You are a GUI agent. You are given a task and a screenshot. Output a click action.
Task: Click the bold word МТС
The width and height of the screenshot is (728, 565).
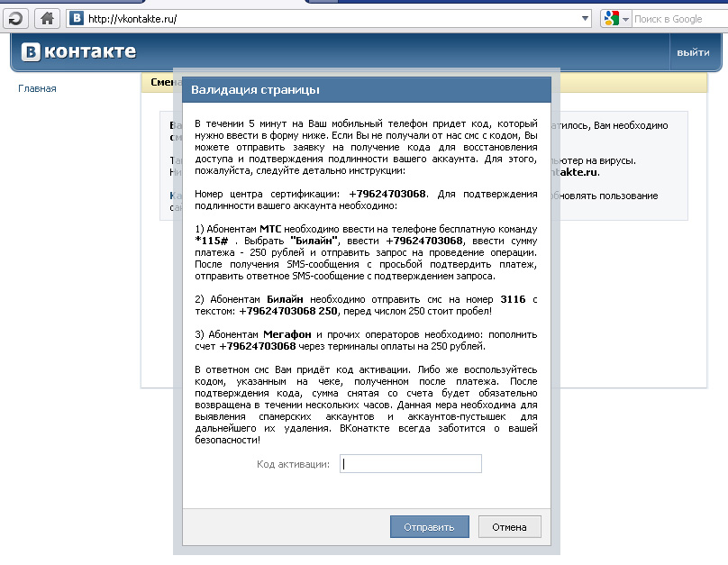point(270,229)
